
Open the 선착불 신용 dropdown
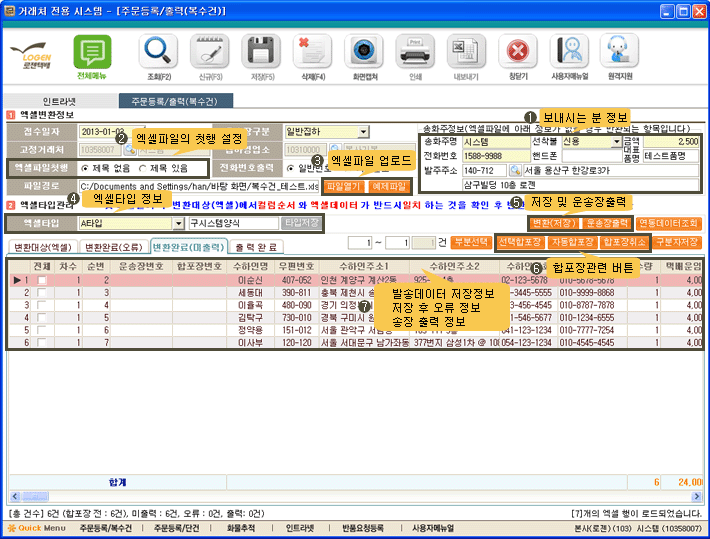coord(616,142)
